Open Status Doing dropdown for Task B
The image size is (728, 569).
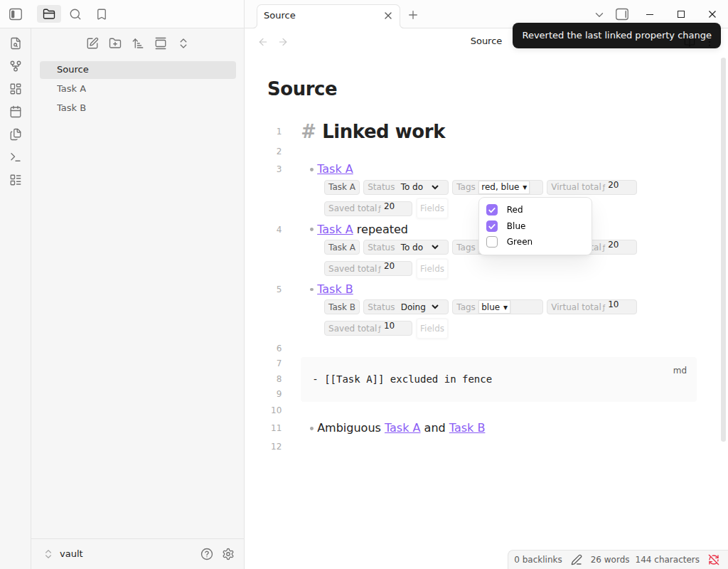click(x=420, y=307)
